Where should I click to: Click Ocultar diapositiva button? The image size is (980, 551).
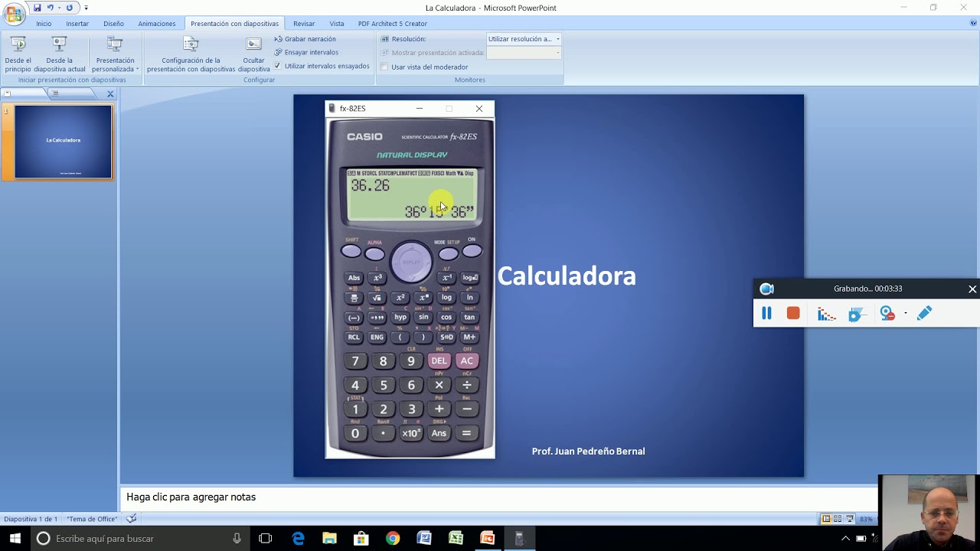pyautogui.click(x=253, y=54)
